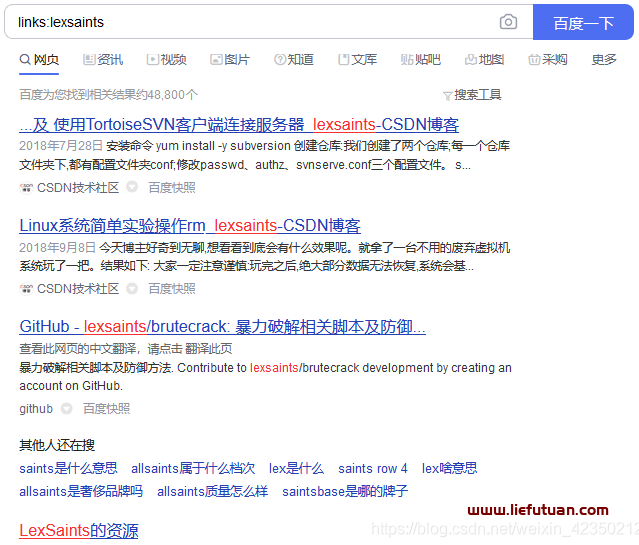The height and width of the screenshot is (545, 639).
Task: Click the date 2018年9月8日 in second result
Action: [57, 247]
